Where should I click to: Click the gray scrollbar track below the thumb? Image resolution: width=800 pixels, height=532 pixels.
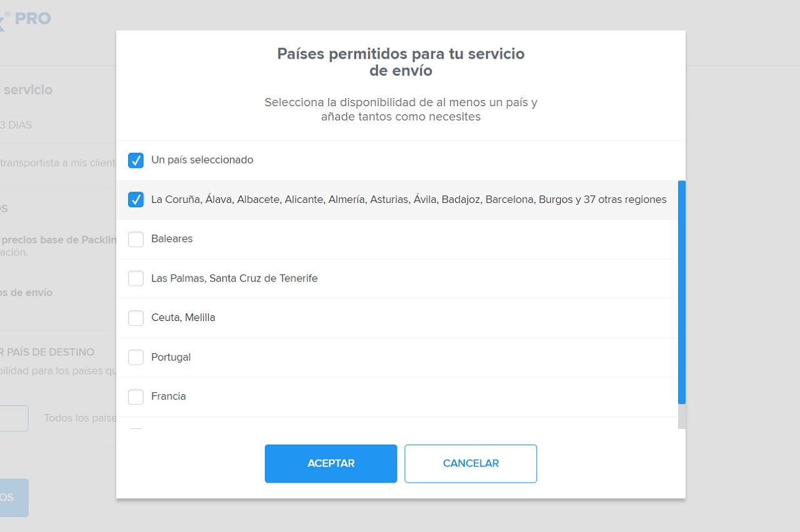click(682, 416)
